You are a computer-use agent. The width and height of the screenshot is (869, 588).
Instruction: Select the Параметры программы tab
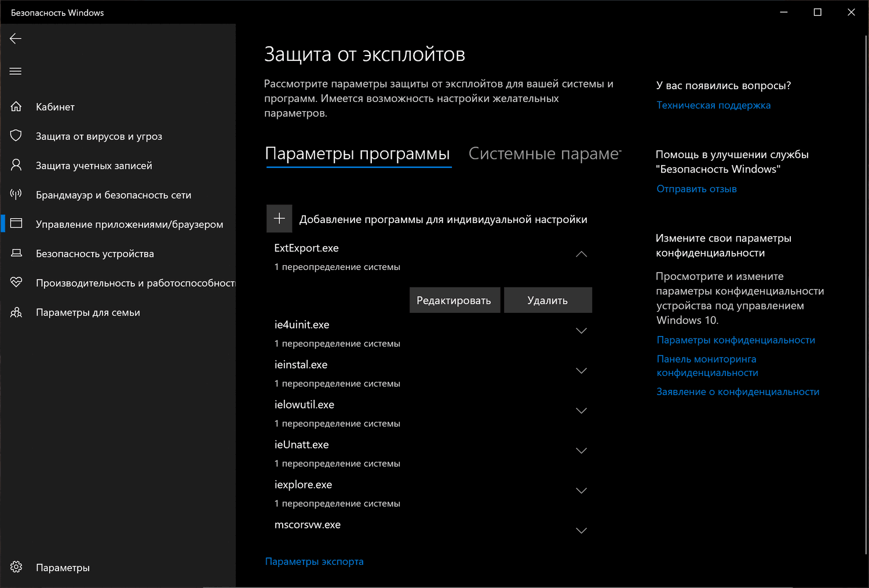357,154
